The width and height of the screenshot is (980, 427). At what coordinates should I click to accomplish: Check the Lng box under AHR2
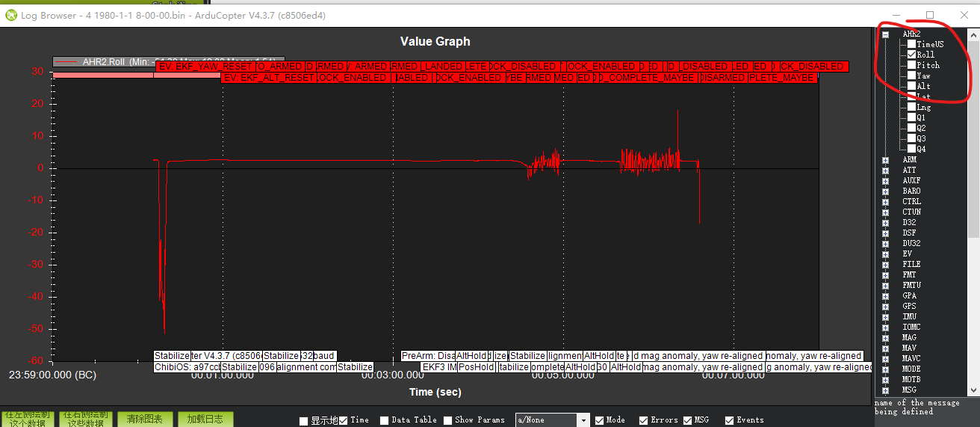click(x=911, y=107)
